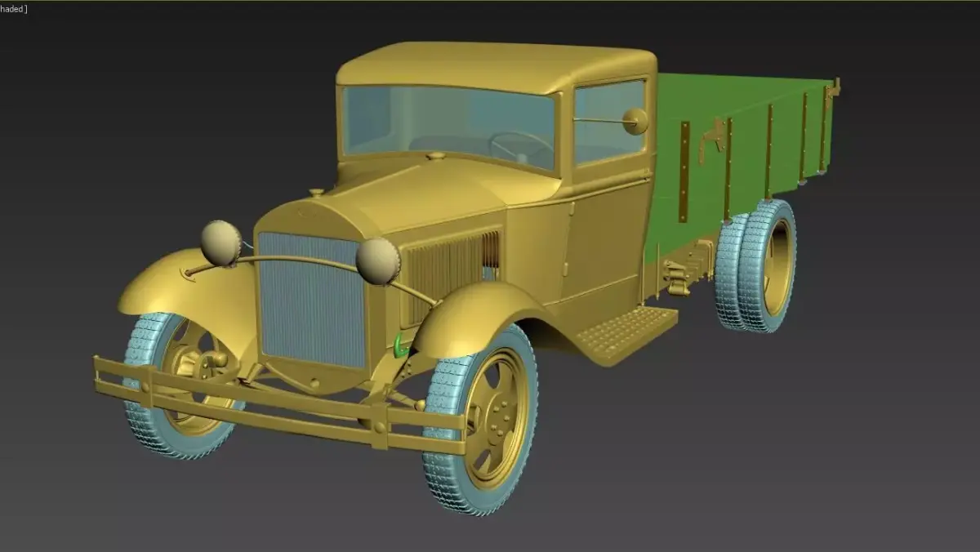Select the cab roof
Screen dimensions: 980x552
[497, 67]
